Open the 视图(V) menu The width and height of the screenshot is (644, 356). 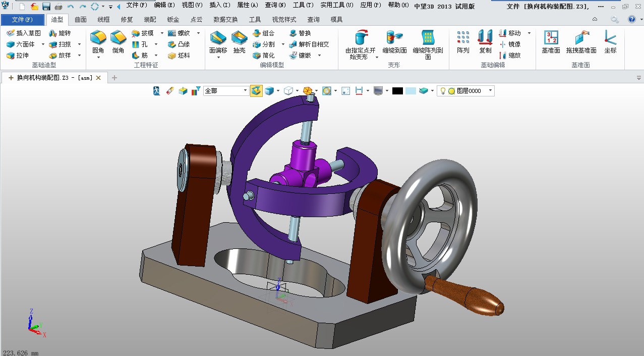tap(192, 5)
